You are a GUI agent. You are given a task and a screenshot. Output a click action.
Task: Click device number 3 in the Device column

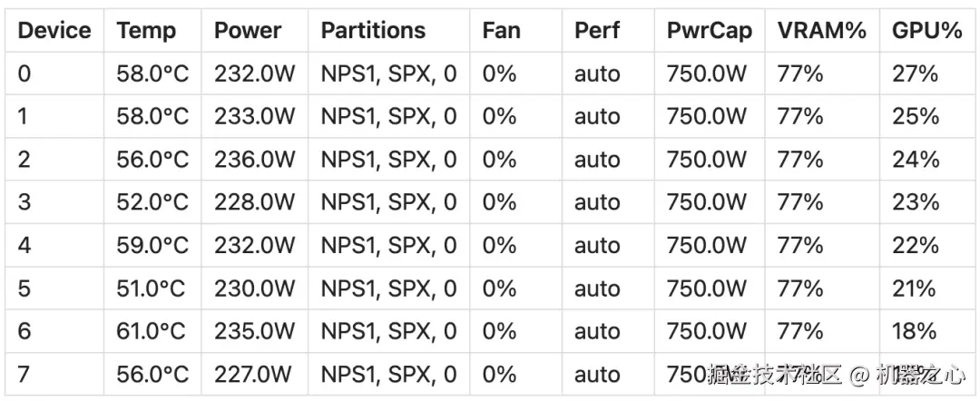coord(24,202)
